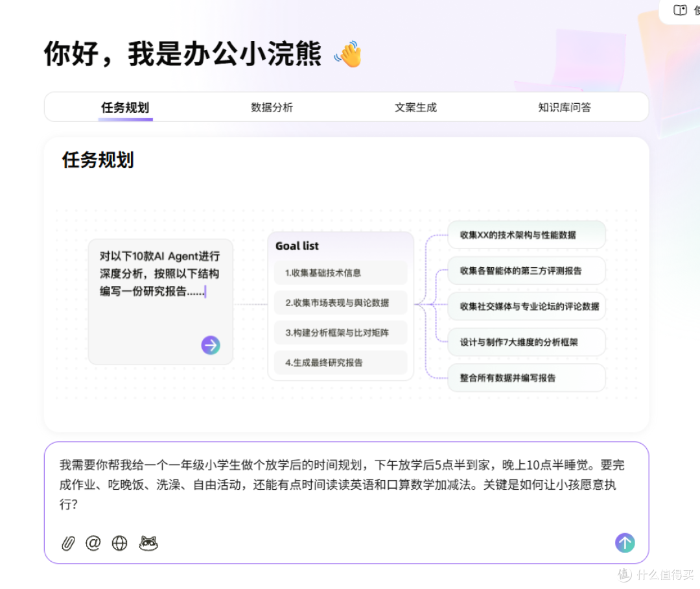Switch to the 数据分析 tab

[272, 107]
